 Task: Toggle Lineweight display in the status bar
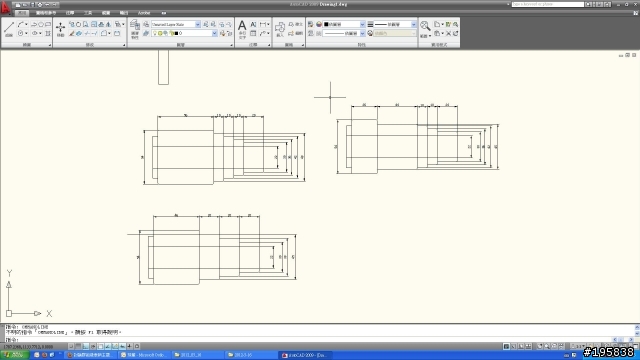(x=130, y=346)
